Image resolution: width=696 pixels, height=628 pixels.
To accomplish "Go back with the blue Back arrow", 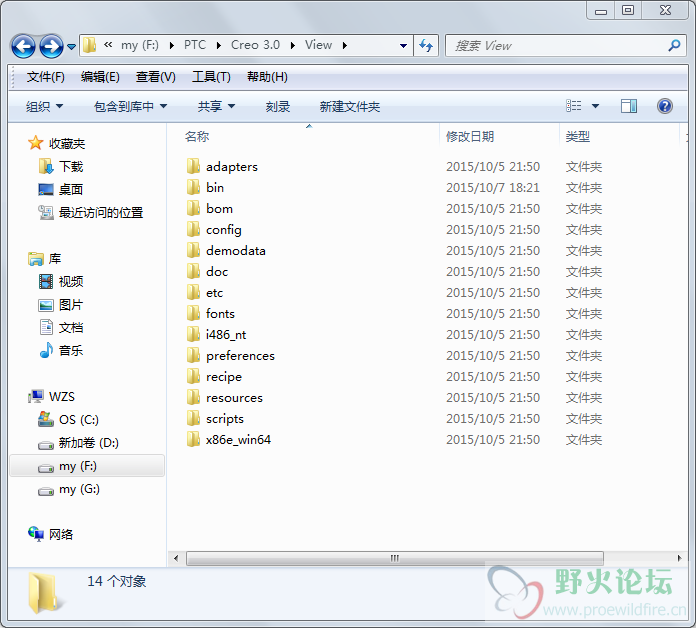I will (23, 46).
